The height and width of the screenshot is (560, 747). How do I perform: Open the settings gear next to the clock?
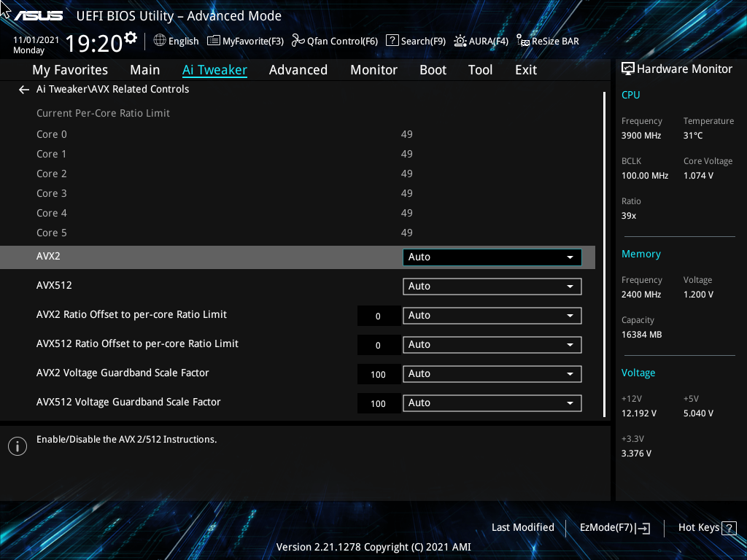click(131, 38)
